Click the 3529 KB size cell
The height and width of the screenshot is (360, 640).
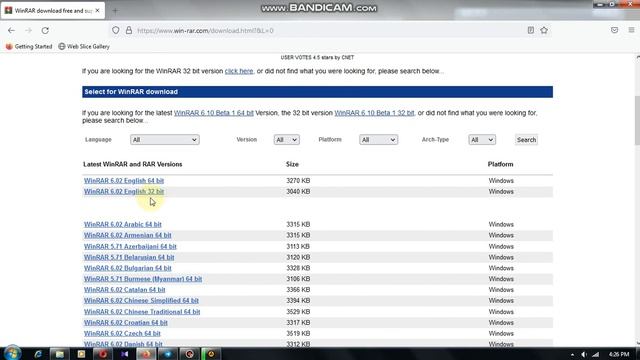click(298, 312)
